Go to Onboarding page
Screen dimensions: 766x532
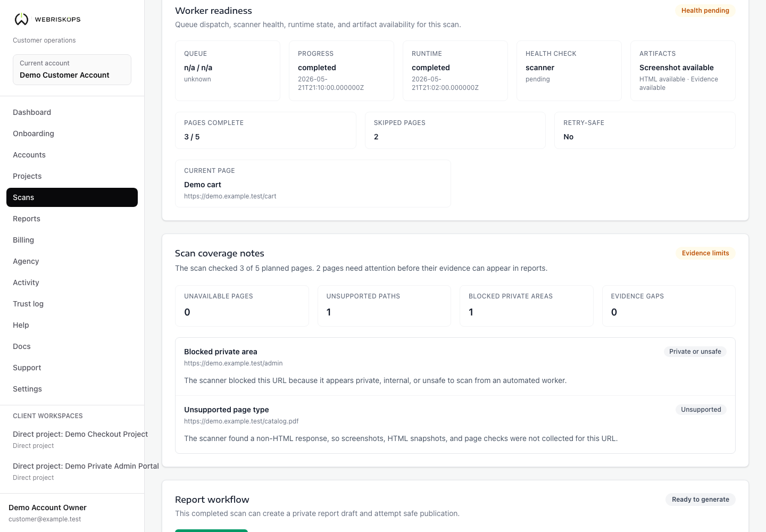click(72, 134)
